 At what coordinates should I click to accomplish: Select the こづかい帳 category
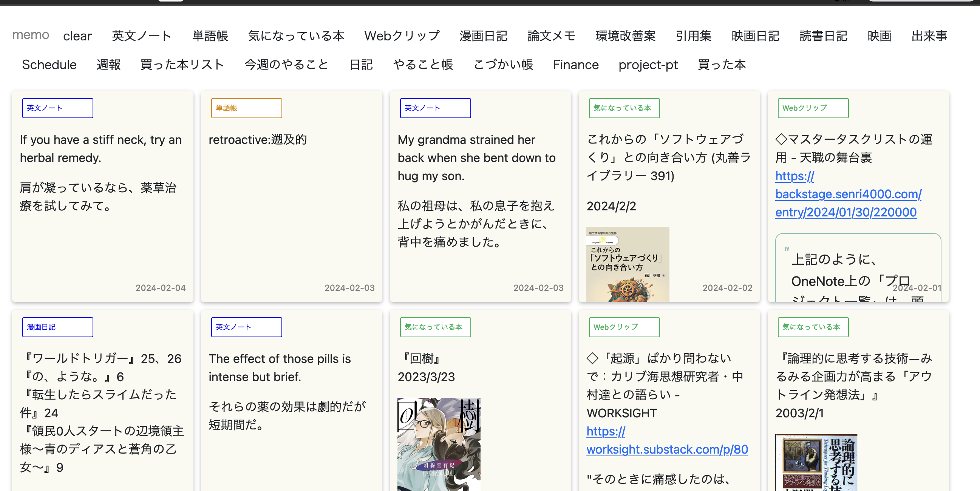[502, 65]
